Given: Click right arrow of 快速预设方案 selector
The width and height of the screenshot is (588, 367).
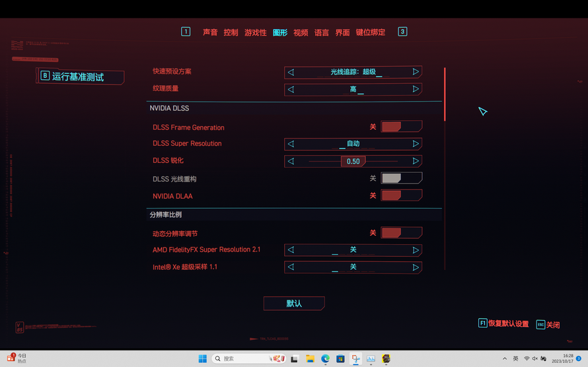Looking at the screenshot, I should pyautogui.click(x=416, y=71).
